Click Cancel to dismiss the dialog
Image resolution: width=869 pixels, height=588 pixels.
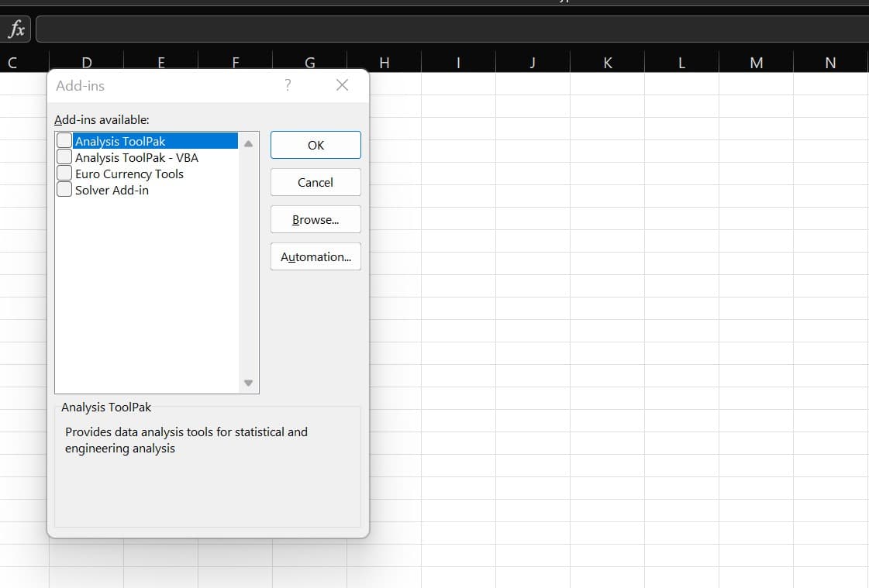pos(316,182)
